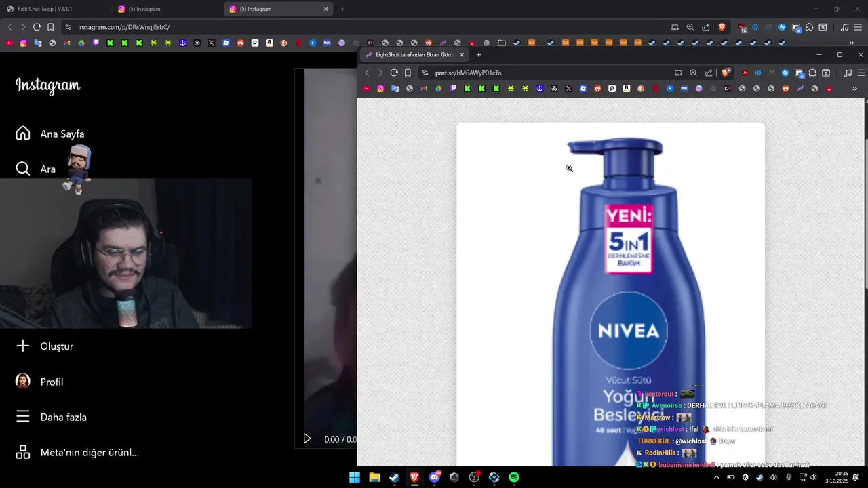The height and width of the screenshot is (488, 868).
Task: Share the prnt.sc page link
Action: (x=709, y=73)
